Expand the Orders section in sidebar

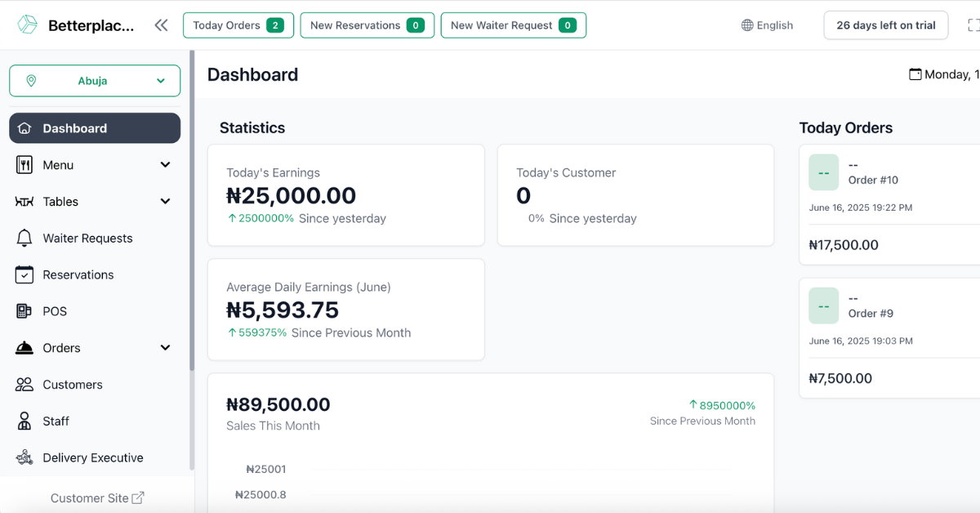coord(165,347)
